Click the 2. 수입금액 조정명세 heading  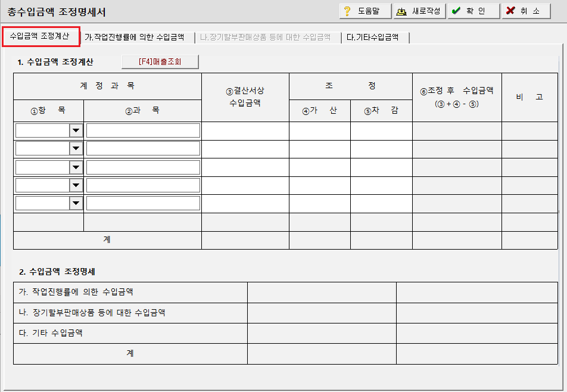coord(57,272)
